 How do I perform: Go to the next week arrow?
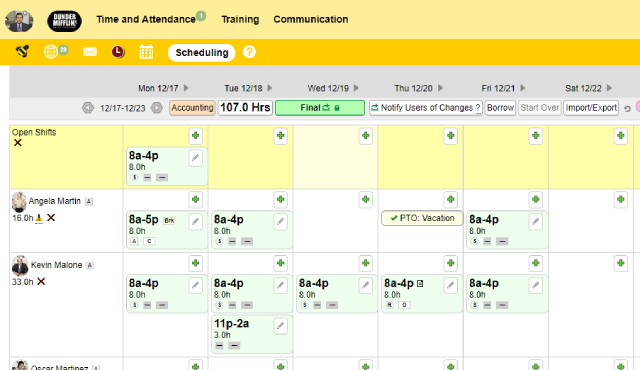point(156,108)
